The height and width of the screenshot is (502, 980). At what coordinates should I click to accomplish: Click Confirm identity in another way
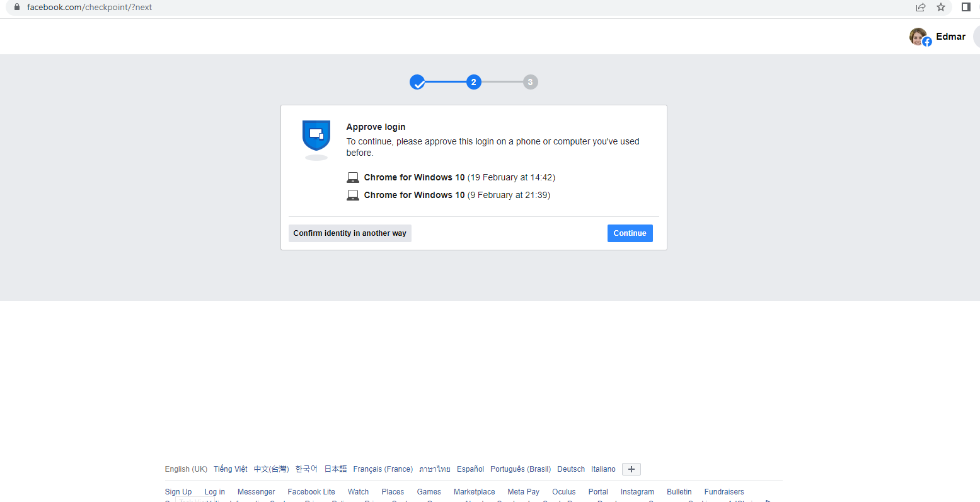tap(350, 233)
